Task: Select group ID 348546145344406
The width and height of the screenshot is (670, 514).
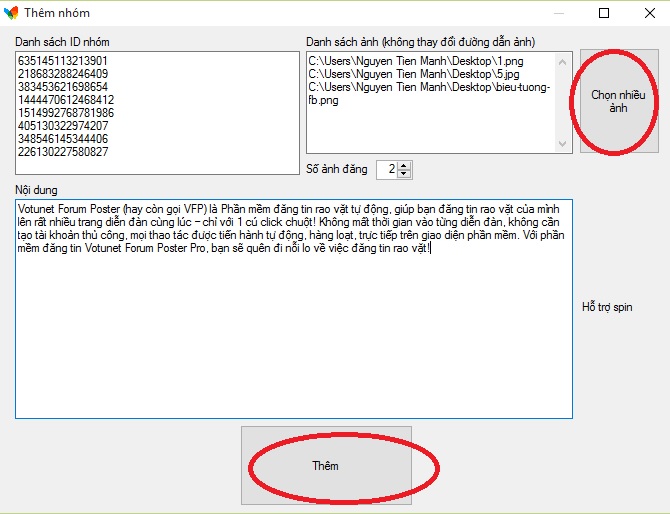Action: pyautogui.click(x=63, y=139)
